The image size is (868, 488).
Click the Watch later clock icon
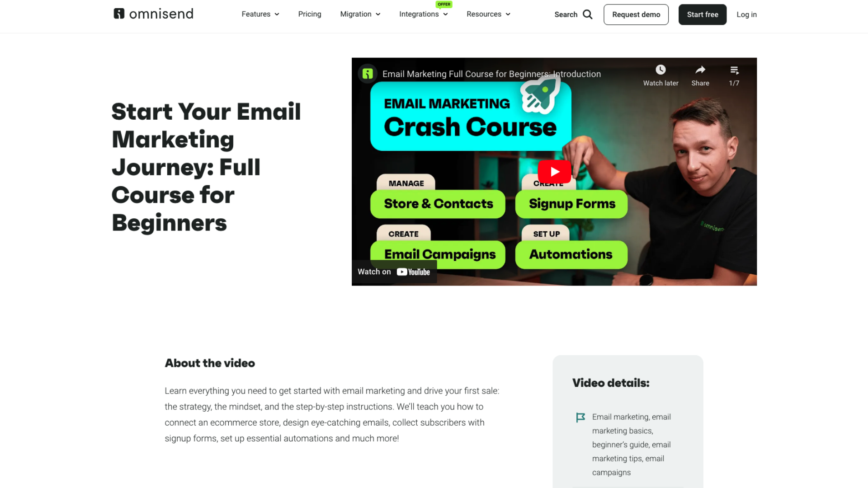point(660,70)
